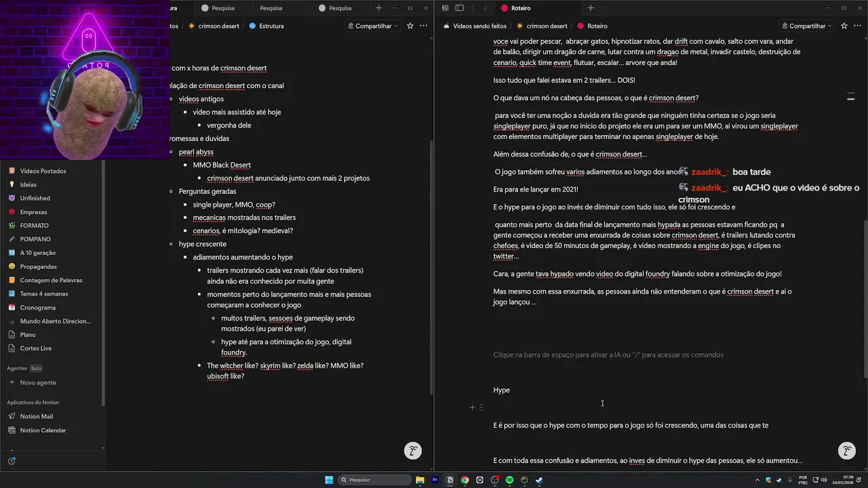Click the right window vertical scrollbar
868x488 pixels.
(865, 298)
